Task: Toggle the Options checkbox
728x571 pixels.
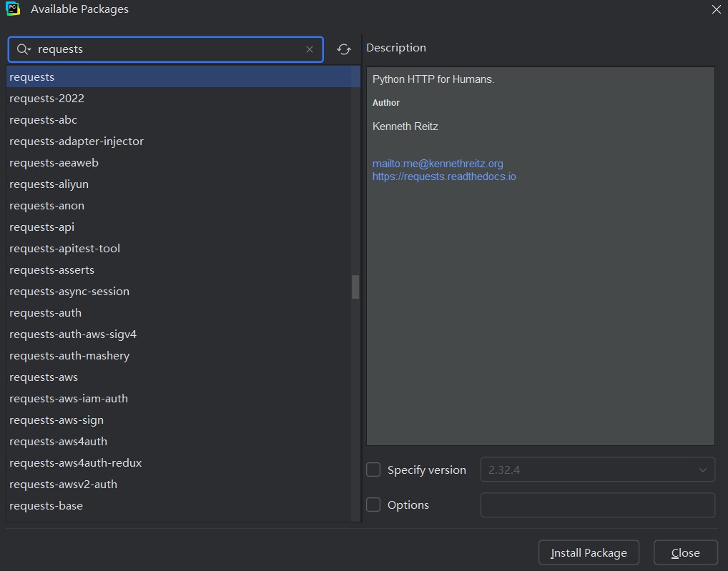Action: (x=373, y=505)
